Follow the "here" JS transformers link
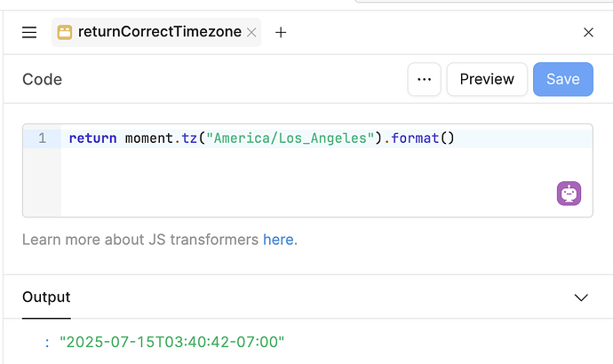The height and width of the screenshot is (364, 613). [x=278, y=240]
